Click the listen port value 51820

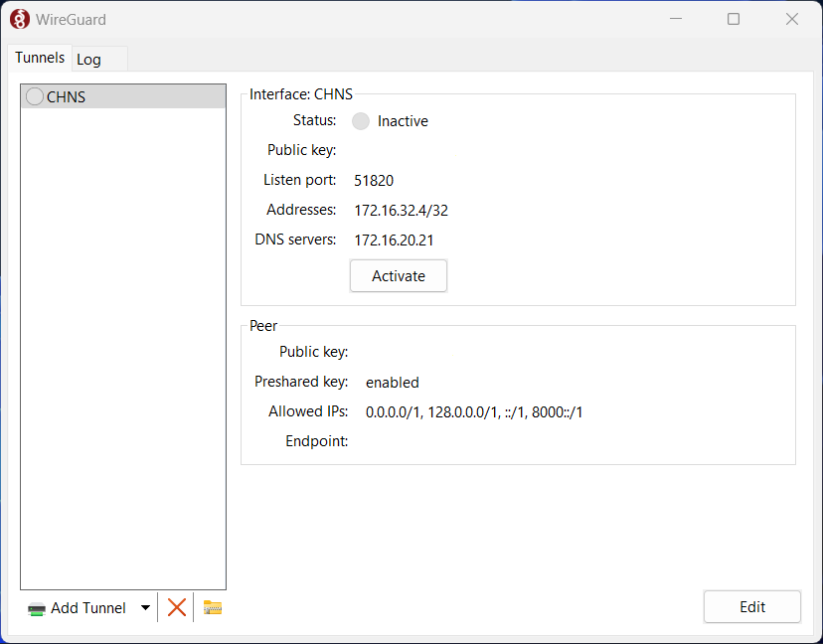tap(374, 180)
